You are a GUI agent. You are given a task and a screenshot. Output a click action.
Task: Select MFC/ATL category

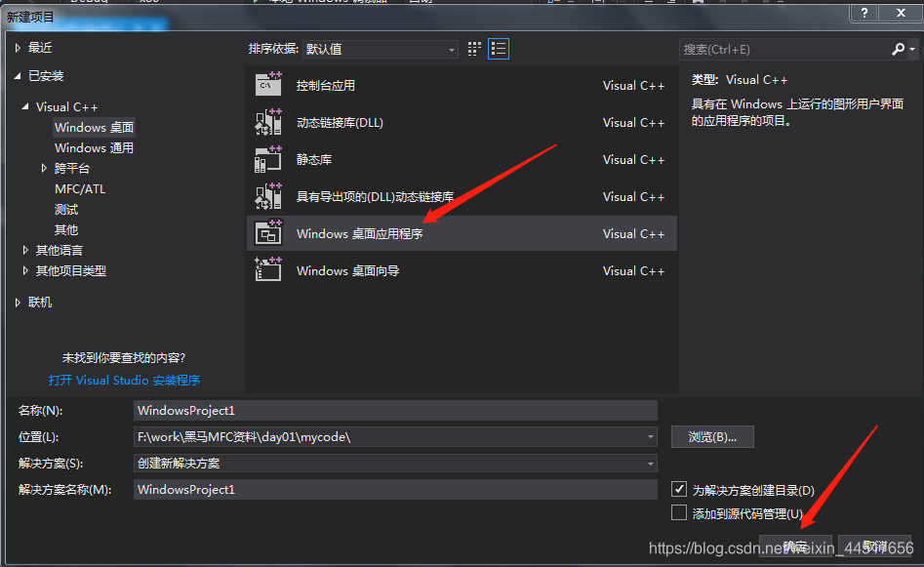click(80, 189)
